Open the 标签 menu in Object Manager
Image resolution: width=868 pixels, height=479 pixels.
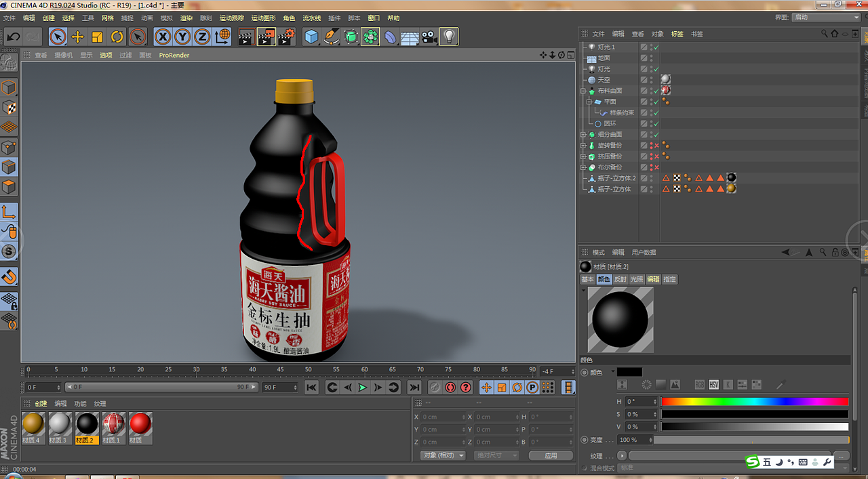pyautogui.click(x=677, y=33)
